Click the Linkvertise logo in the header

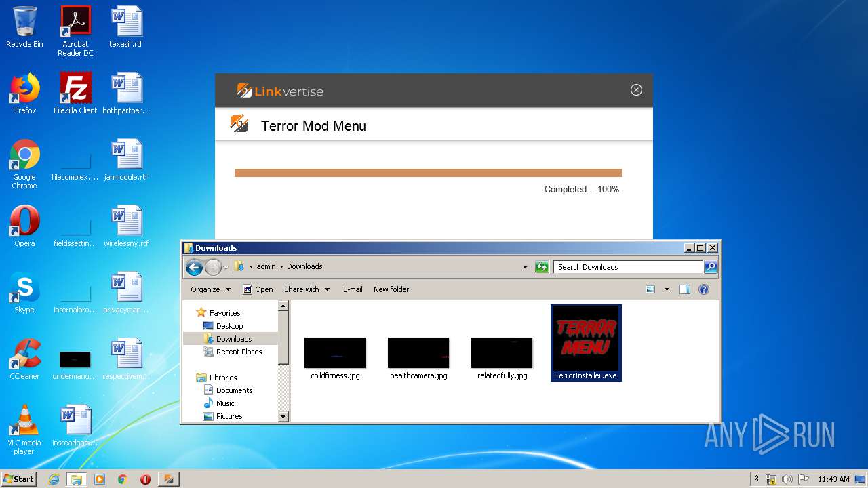pyautogui.click(x=280, y=91)
